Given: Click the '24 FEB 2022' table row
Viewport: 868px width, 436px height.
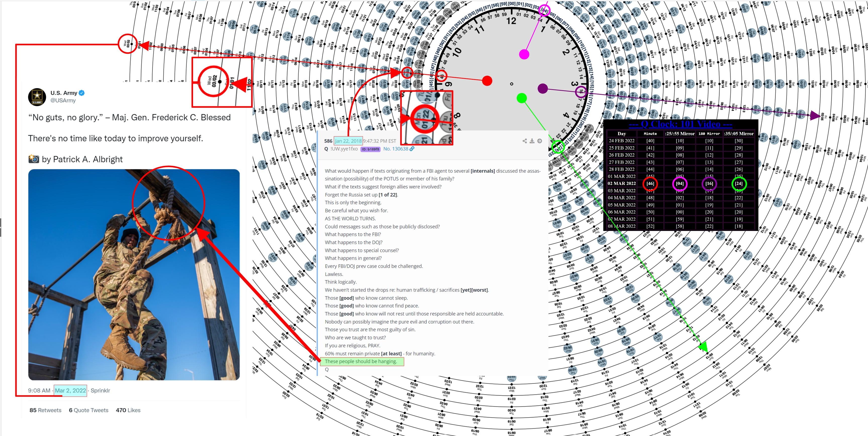Looking at the screenshot, I should tap(680, 140).
